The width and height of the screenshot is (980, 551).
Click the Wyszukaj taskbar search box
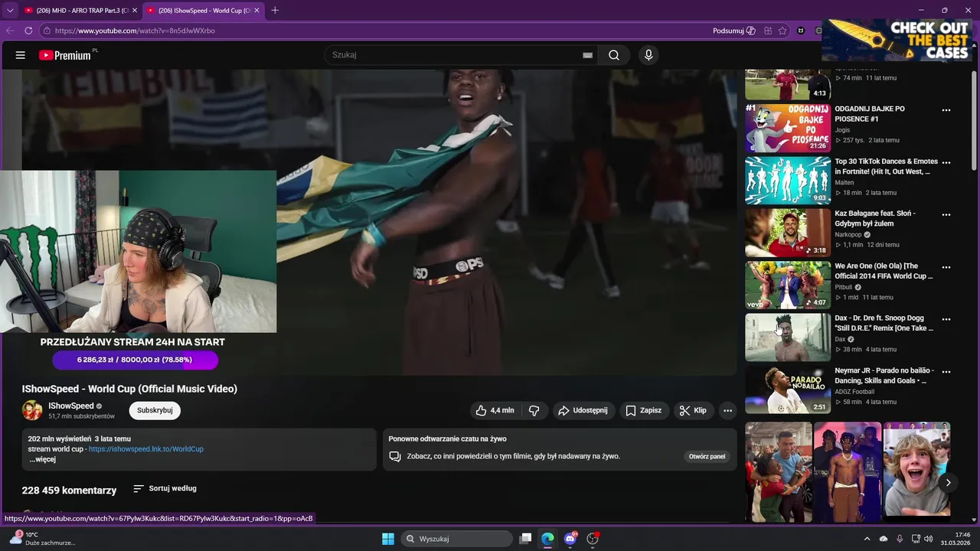(x=457, y=539)
